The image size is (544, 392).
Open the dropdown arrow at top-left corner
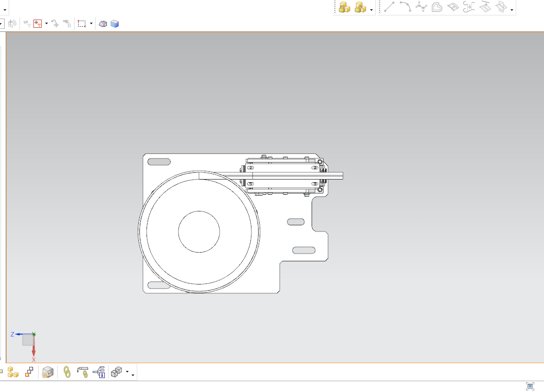coord(5,10)
